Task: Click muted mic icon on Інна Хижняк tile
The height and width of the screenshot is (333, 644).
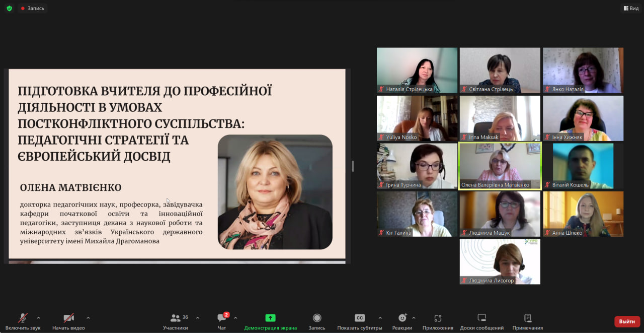Action: pyautogui.click(x=547, y=137)
